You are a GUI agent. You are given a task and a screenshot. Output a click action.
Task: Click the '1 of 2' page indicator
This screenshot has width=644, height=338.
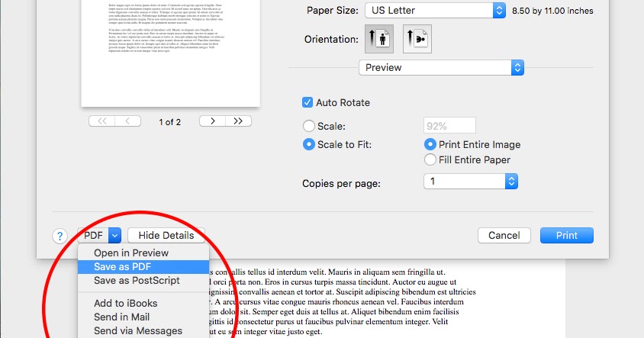point(169,122)
